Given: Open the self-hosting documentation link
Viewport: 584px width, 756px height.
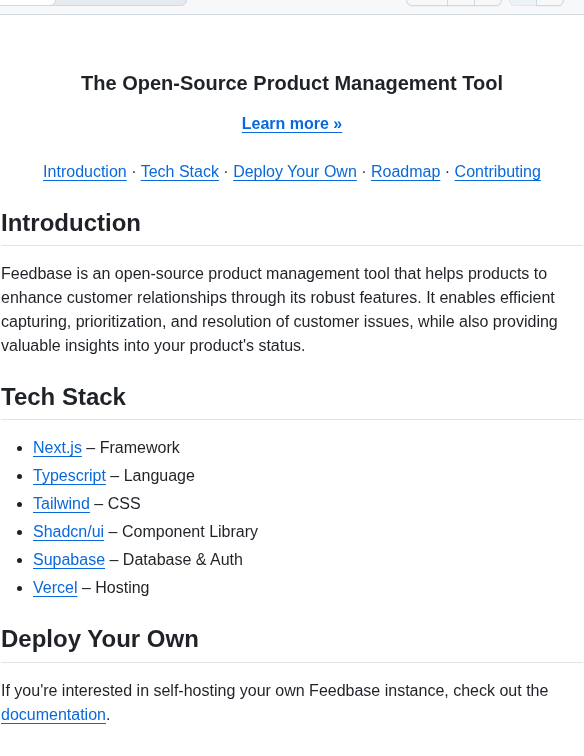Looking at the screenshot, I should [x=54, y=715].
